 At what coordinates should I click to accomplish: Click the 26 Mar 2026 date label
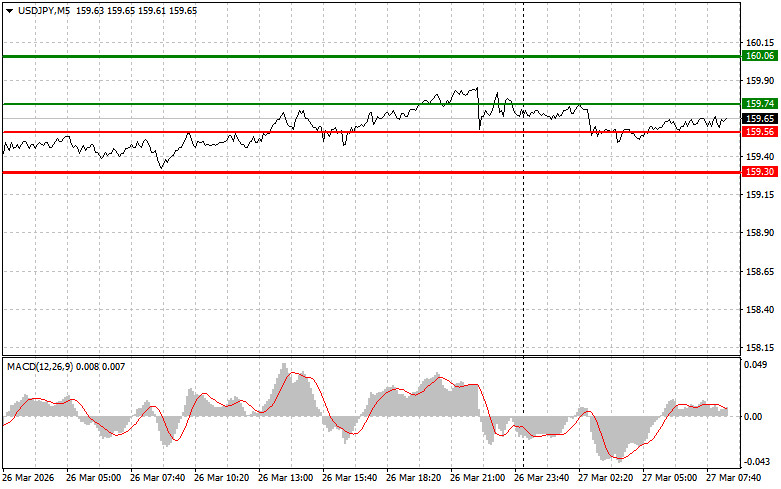(32, 478)
